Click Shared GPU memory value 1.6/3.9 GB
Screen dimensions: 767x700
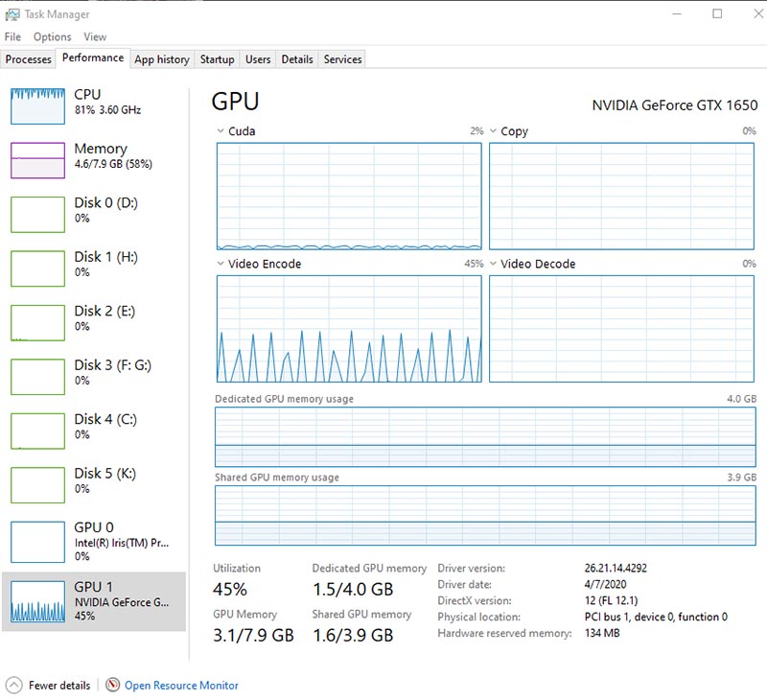coord(353,635)
